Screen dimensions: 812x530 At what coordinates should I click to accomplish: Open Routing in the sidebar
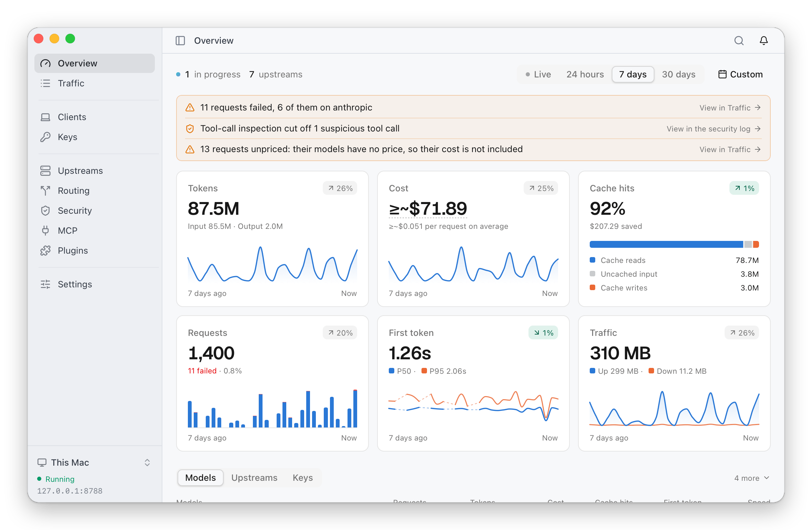point(95,191)
